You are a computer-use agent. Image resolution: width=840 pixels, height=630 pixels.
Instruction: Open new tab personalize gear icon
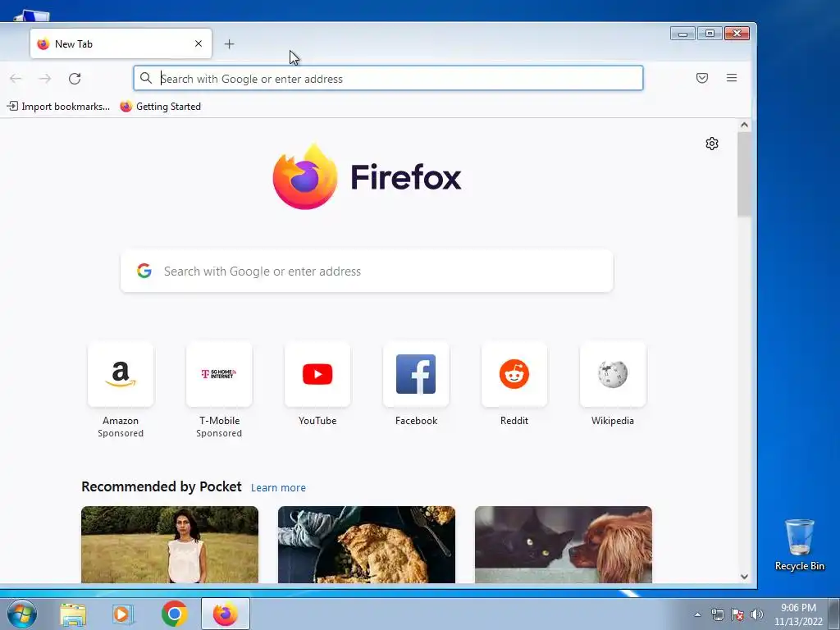pos(711,144)
